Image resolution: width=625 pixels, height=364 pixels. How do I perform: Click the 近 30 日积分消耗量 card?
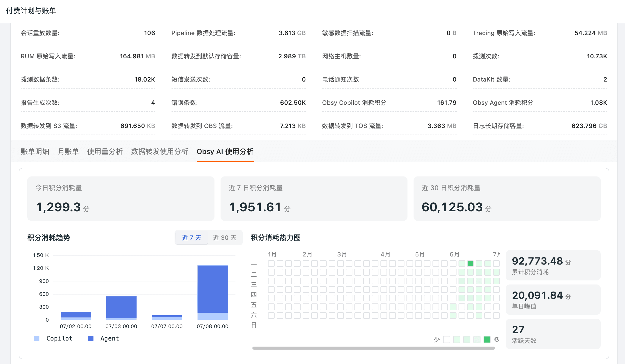(507, 199)
